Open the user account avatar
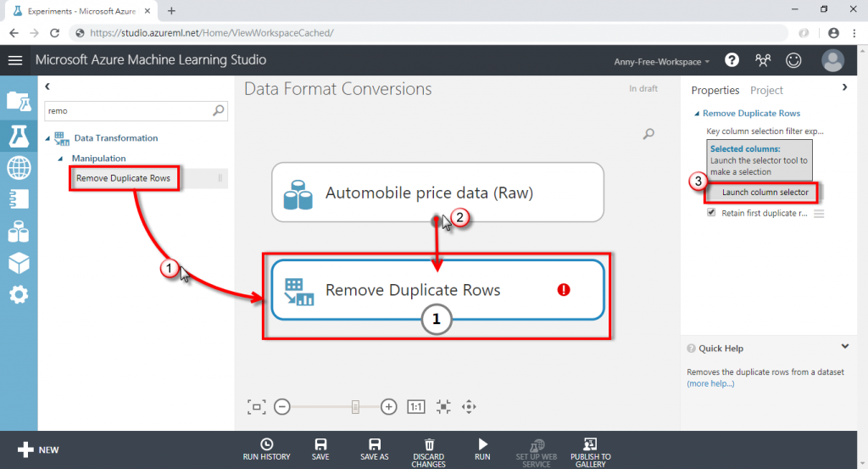868x469 pixels. [x=832, y=60]
